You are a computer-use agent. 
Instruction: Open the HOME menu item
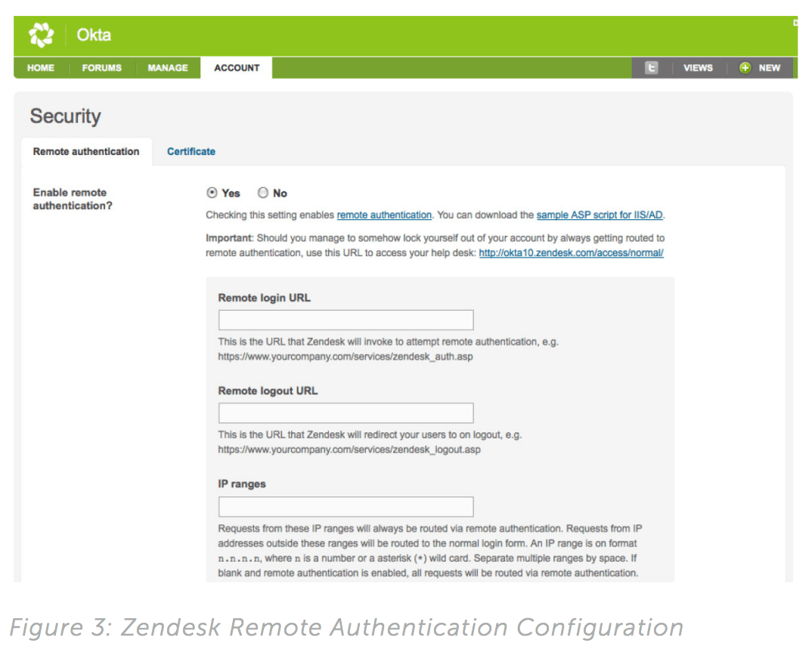(x=41, y=68)
